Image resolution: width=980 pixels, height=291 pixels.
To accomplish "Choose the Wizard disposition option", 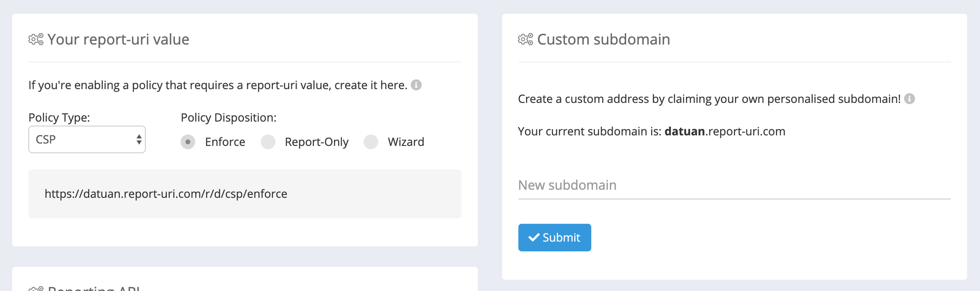I will [x=371, y=142].
